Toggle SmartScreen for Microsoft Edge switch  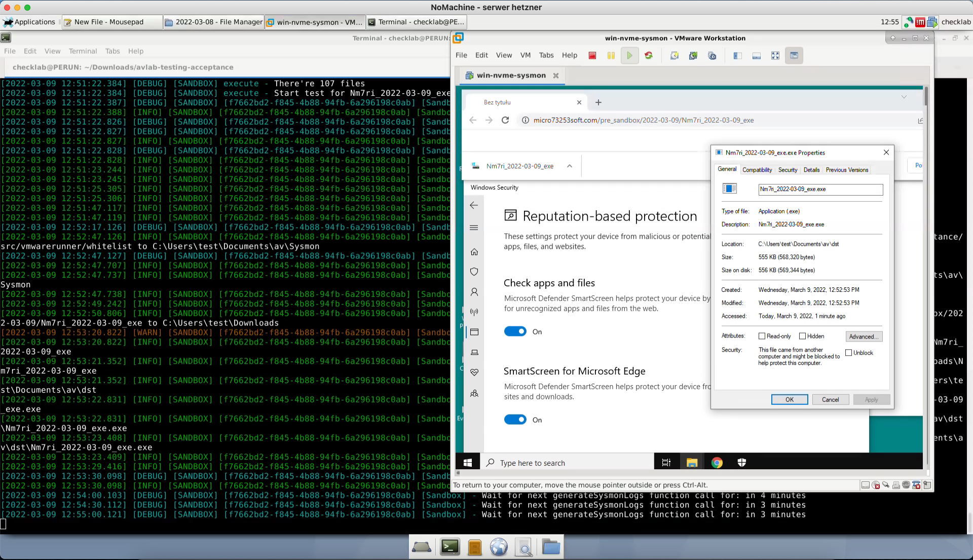515,420
